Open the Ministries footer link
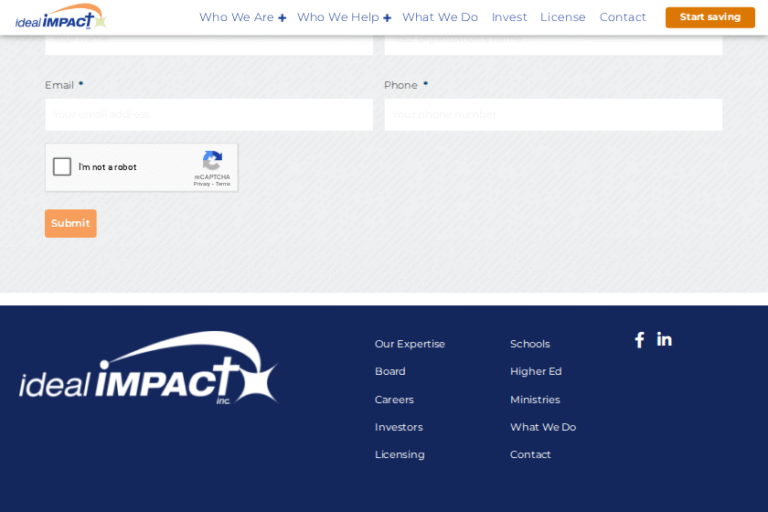The width and height of the screenshot is (768, 512). click(x=535, y=400)
